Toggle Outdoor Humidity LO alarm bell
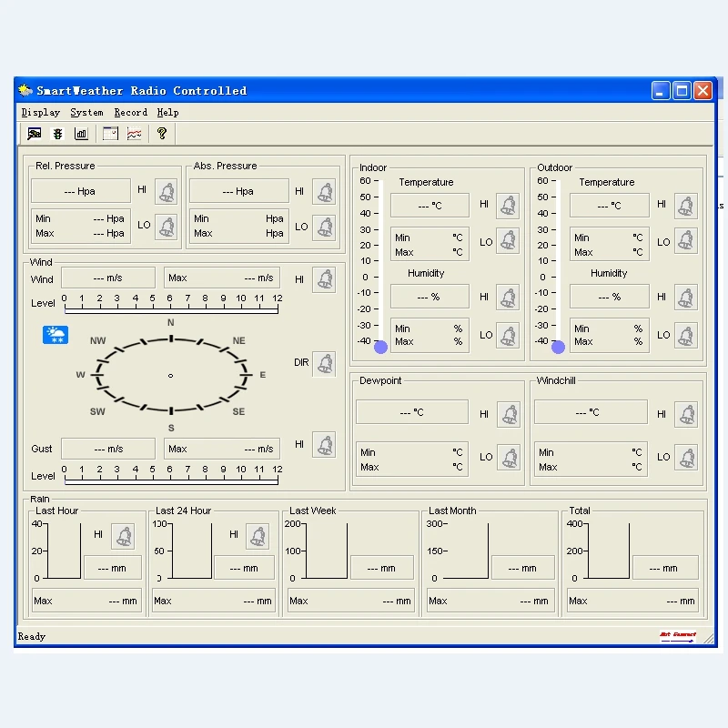Image resolution: width=728 pixels, height=728 pixels. (x=686, y=335)
